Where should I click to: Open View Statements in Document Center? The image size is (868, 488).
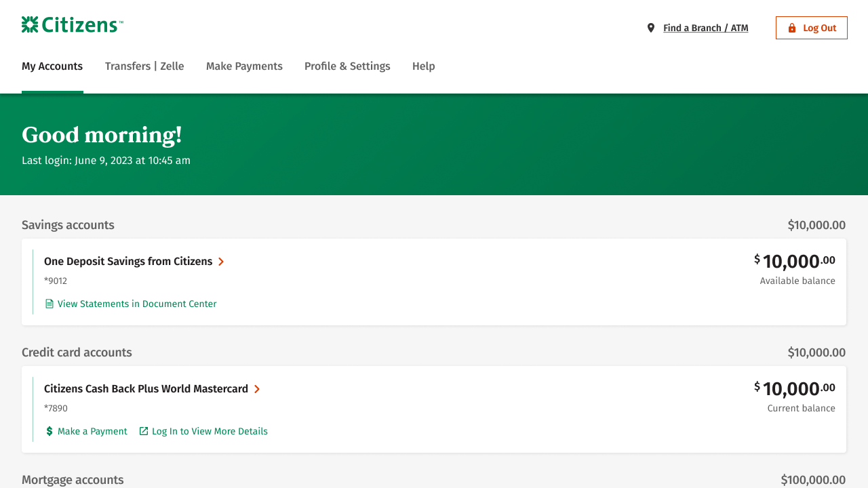coord(137,304)
